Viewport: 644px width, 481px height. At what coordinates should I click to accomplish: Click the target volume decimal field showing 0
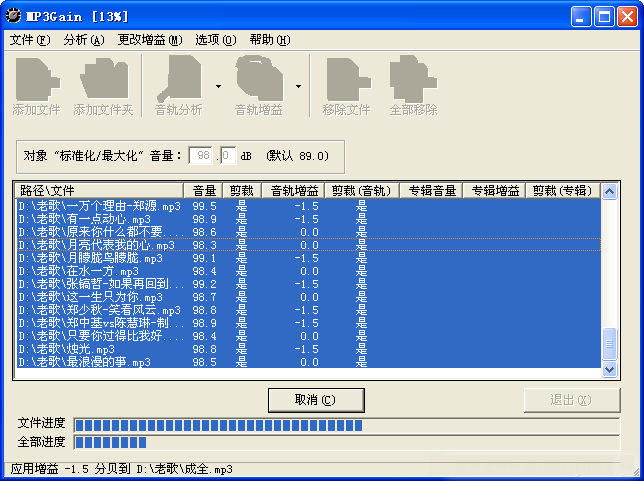228,156
